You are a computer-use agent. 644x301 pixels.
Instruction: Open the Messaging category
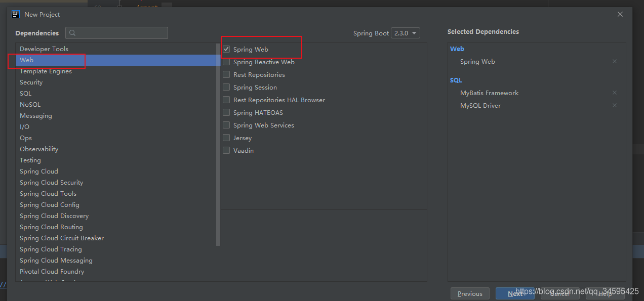(x=115, y=115)
